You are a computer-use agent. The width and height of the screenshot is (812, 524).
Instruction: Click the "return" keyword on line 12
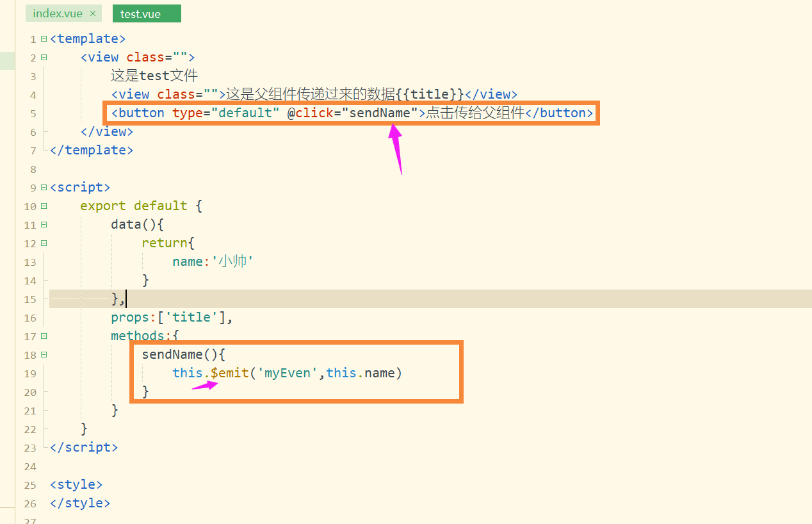click(165, 243)
